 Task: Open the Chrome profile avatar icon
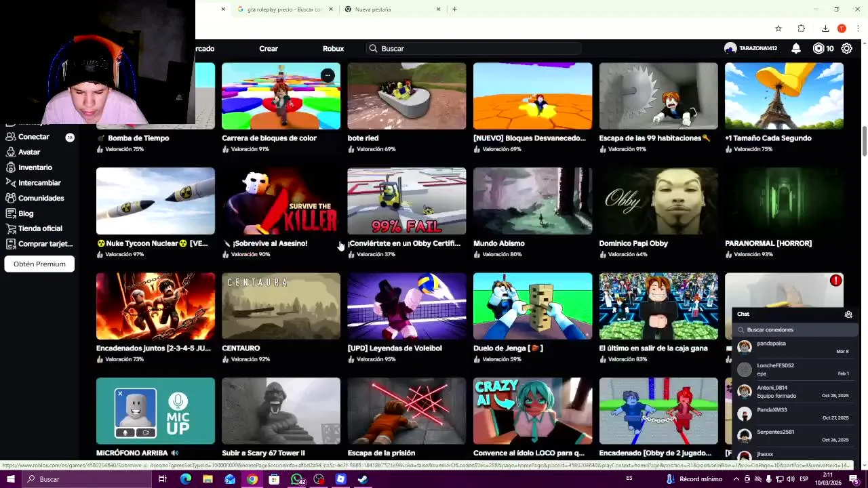(842, 28)
